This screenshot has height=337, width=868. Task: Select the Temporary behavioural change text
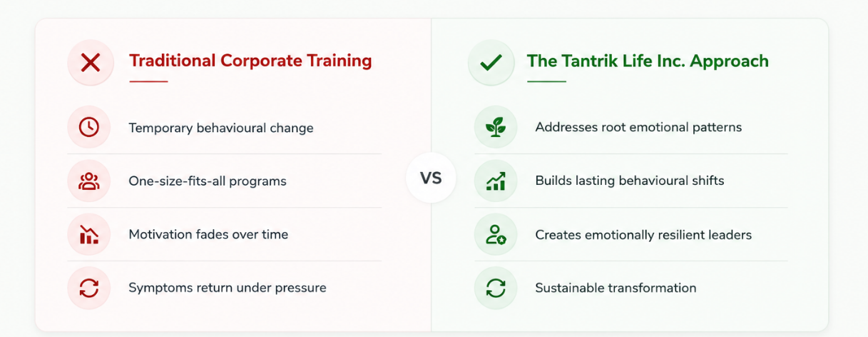(221, 128)
